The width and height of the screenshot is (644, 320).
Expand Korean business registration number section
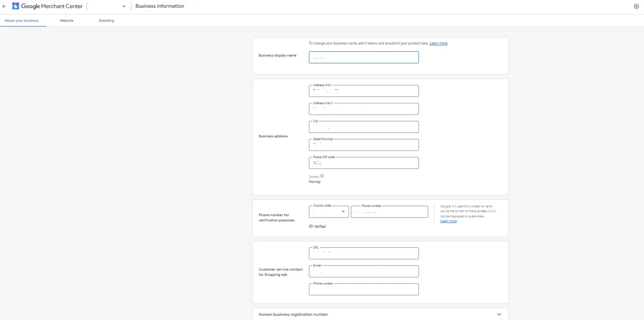click(499, 314)
